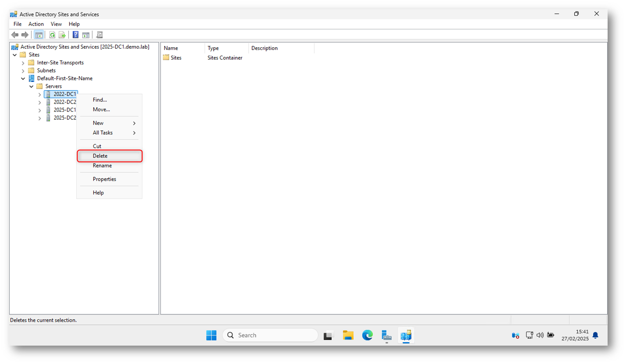Viewport: 626px width, 364px height.
Task: Expand the 2025-DC1 server chevron
Action: 40,110
